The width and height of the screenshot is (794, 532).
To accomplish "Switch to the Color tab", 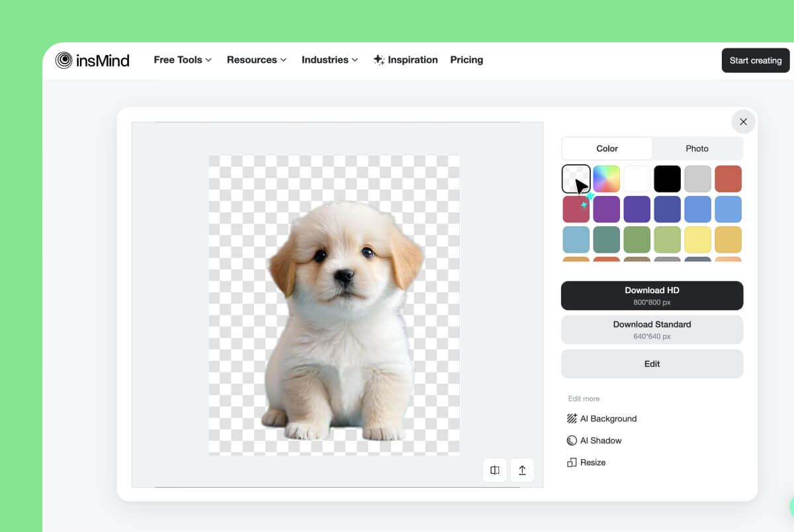I will click(x=607, y=148).
